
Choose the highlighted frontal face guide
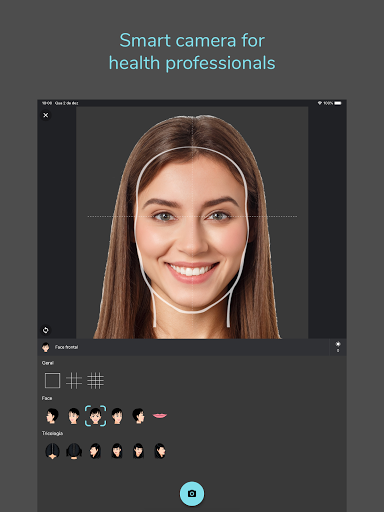(x=95, y=416)
